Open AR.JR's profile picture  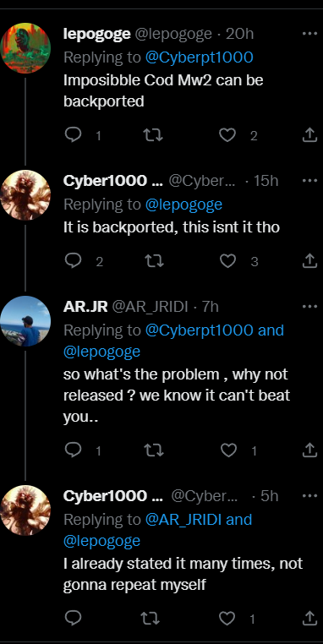click(25, 321)
